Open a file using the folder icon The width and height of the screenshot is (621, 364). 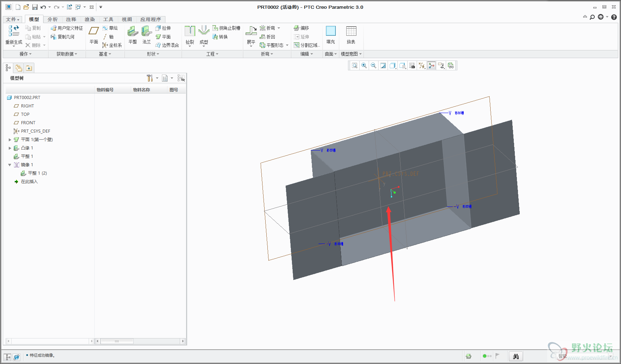click(x=26, y=7)
